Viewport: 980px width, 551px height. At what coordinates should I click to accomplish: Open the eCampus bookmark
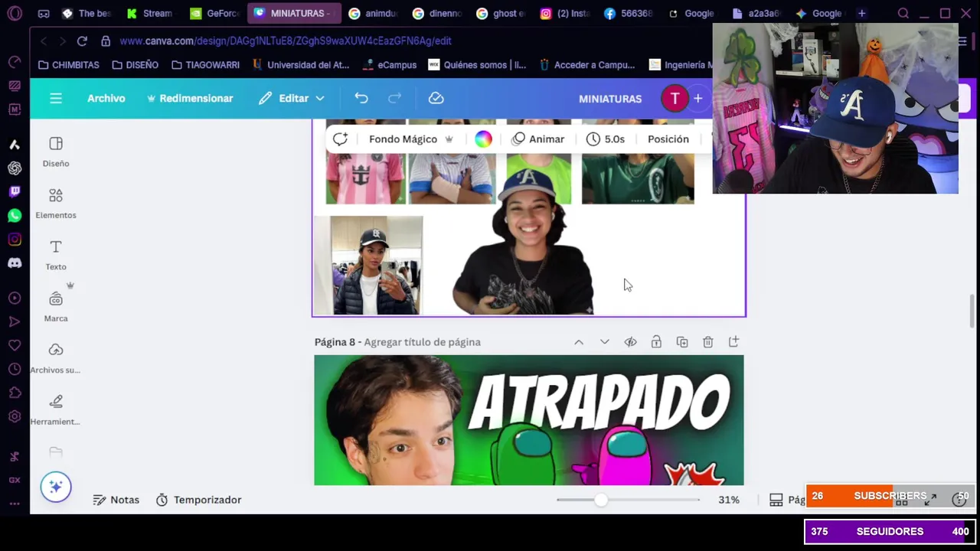tap(390, 65)
